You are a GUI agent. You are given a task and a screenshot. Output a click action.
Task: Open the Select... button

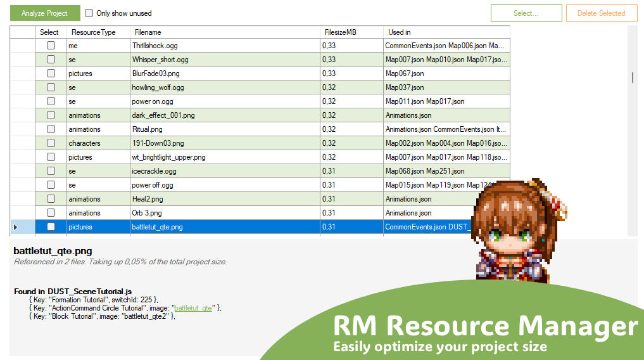526,13
